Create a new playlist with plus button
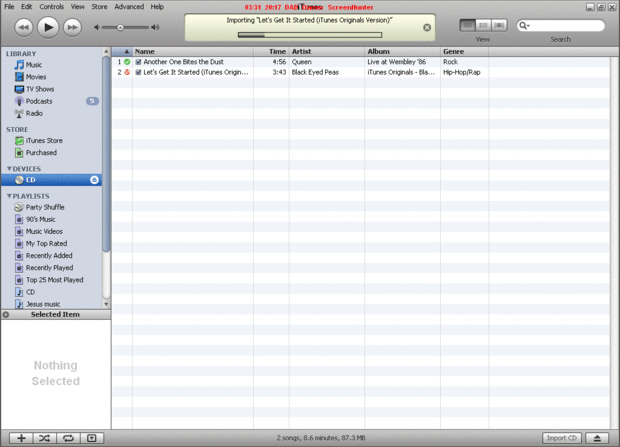 click(x=21, y=438)
